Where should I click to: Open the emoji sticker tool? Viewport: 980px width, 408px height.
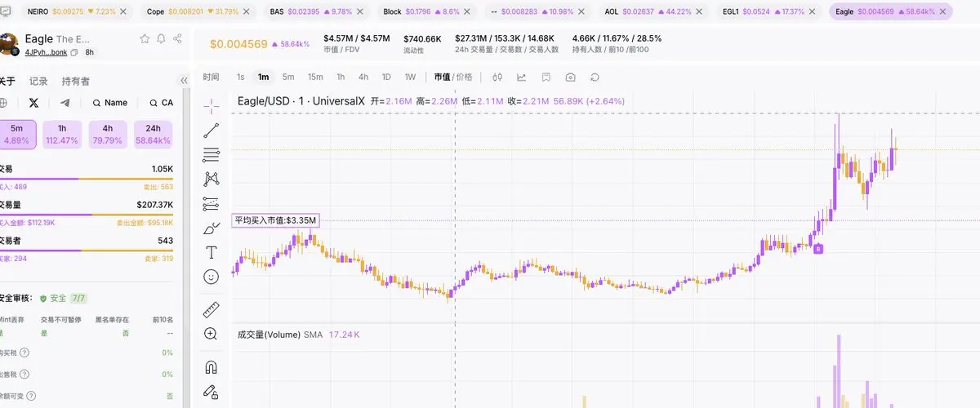click(x=212, y=277)
